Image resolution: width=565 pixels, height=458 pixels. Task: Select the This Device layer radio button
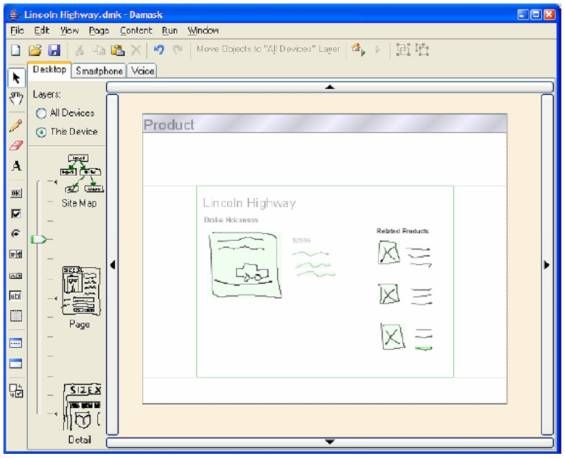pos(41,132)
